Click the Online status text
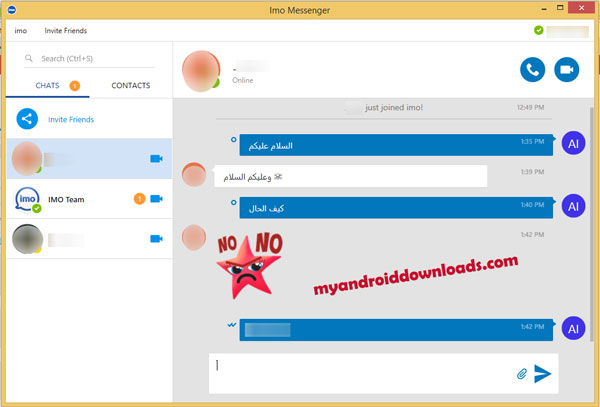600x407 pixels. pyautogui.click(x=243, y=80)
